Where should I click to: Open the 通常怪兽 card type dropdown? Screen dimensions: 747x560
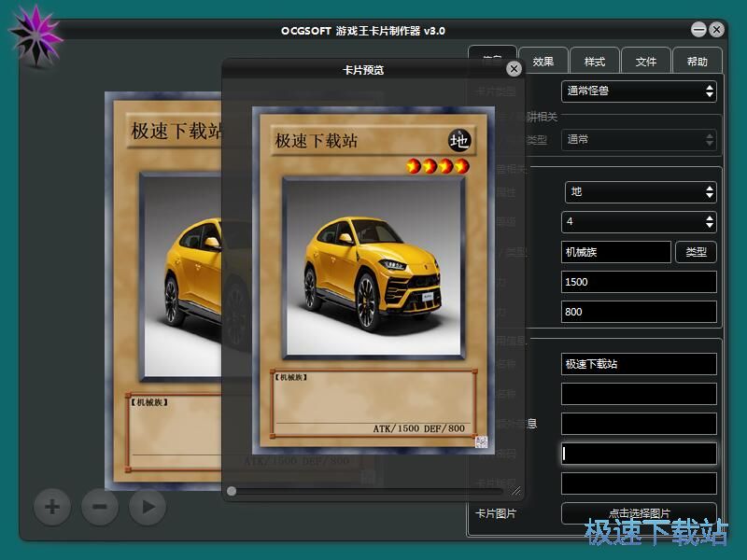pos(640,91)
